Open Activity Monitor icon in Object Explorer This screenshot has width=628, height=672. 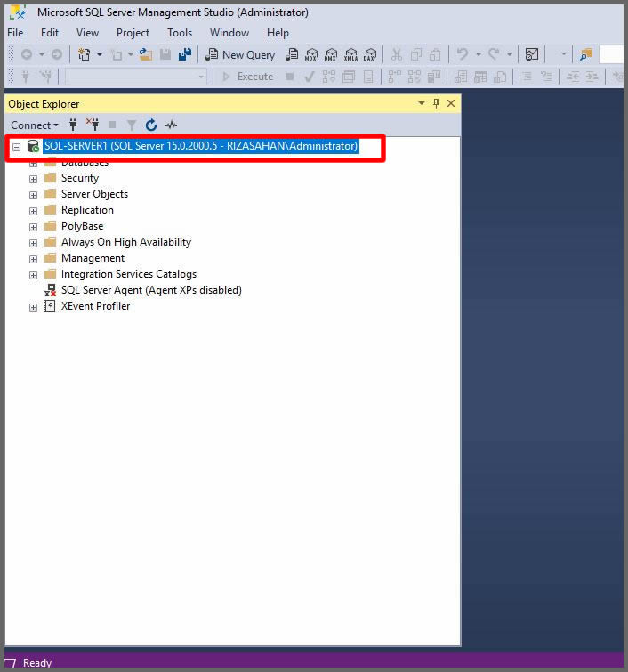(171, 125)
